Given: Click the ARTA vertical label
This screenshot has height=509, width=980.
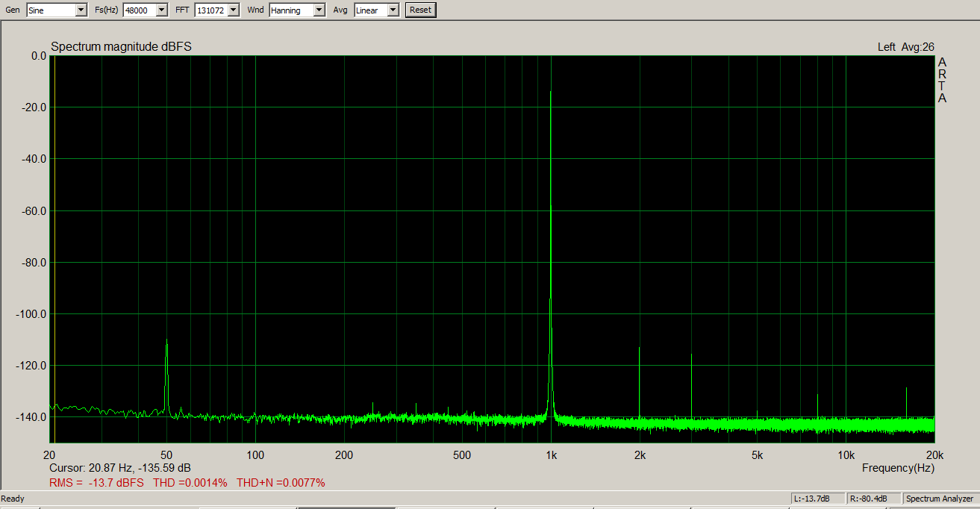Looking at the screenshot, I should pyautogui.click(x=942, y=80).
